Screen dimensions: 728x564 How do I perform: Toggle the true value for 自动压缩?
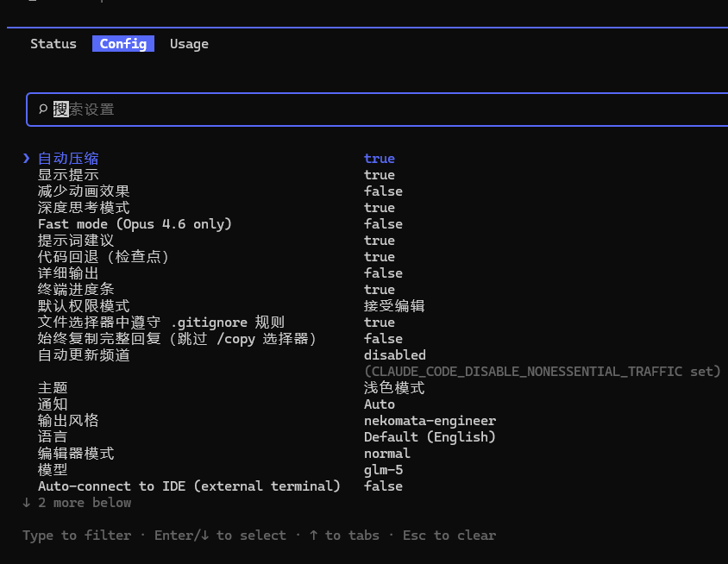pos(380,159)
